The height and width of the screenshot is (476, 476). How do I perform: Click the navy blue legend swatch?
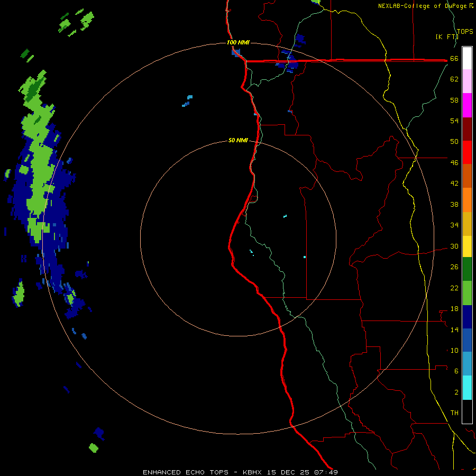467,317
